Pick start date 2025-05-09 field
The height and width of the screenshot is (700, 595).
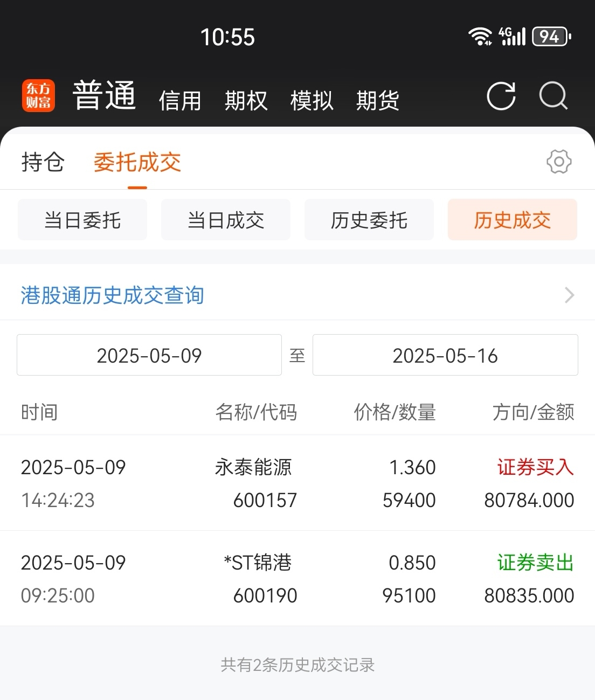[x=149, y=355]
